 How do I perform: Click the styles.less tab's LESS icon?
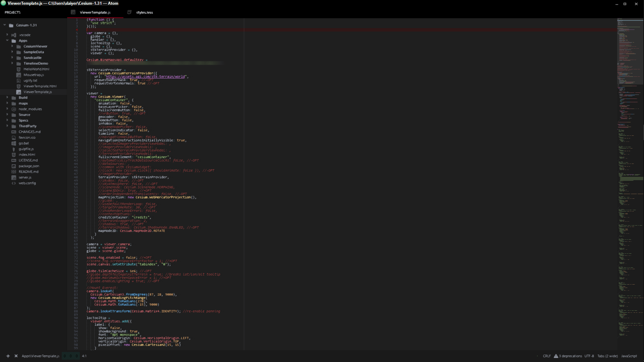129,12
